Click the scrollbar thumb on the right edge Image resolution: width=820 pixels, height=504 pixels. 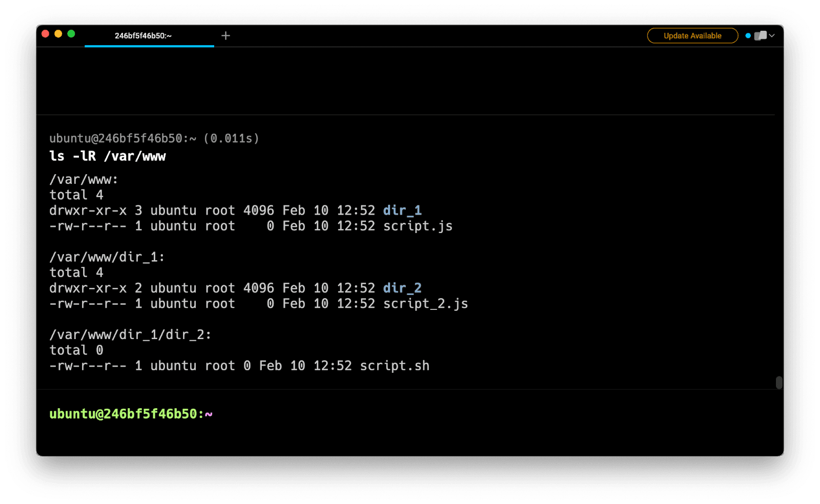tap(778, 383)
